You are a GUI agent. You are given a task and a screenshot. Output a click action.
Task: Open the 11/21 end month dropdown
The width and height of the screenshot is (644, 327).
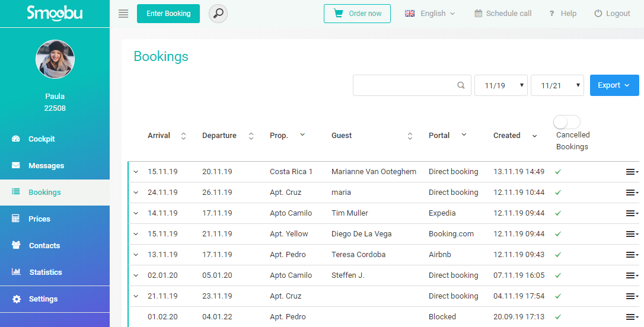point(557,85)
